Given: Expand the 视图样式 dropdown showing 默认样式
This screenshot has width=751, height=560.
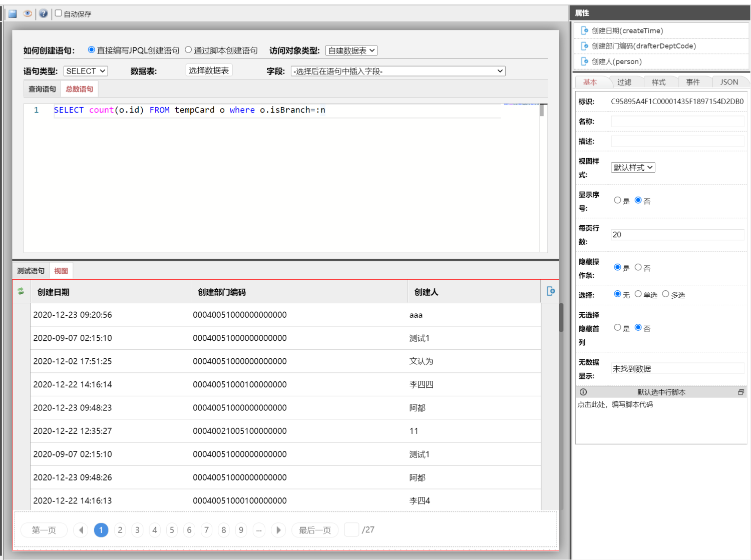Looking at the screenshot, I should coord(633,168).
